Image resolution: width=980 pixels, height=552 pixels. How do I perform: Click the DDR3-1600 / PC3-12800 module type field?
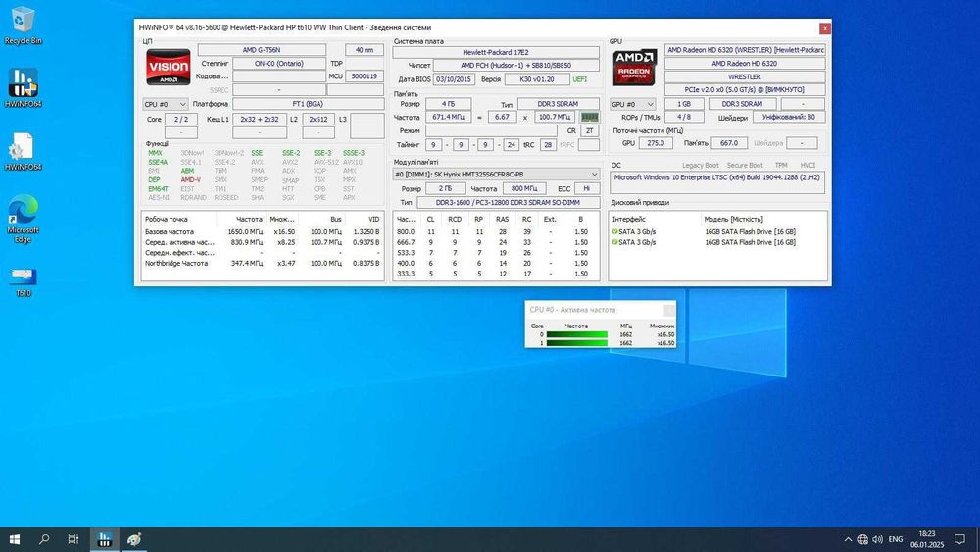[x=508, y=202]
